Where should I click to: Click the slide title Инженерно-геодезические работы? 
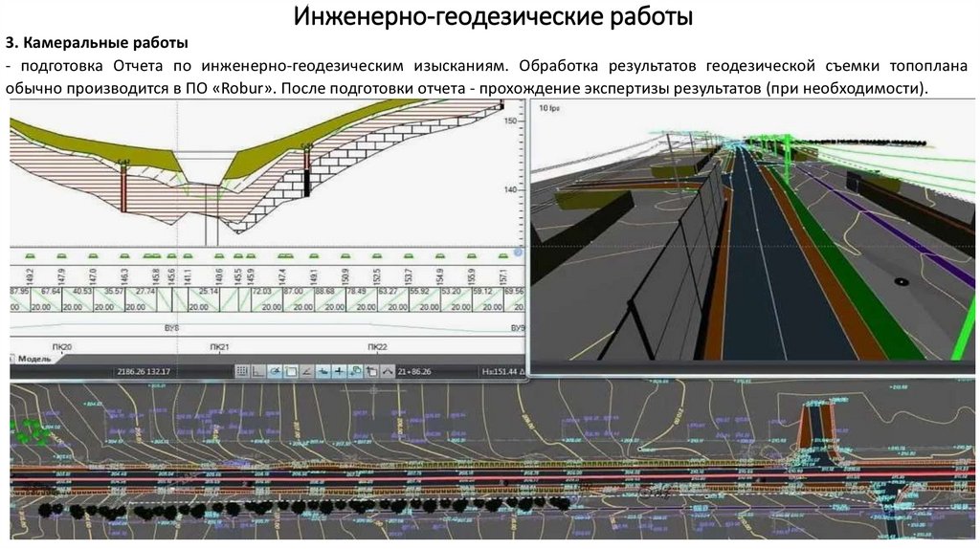click(x=493, y=16)
